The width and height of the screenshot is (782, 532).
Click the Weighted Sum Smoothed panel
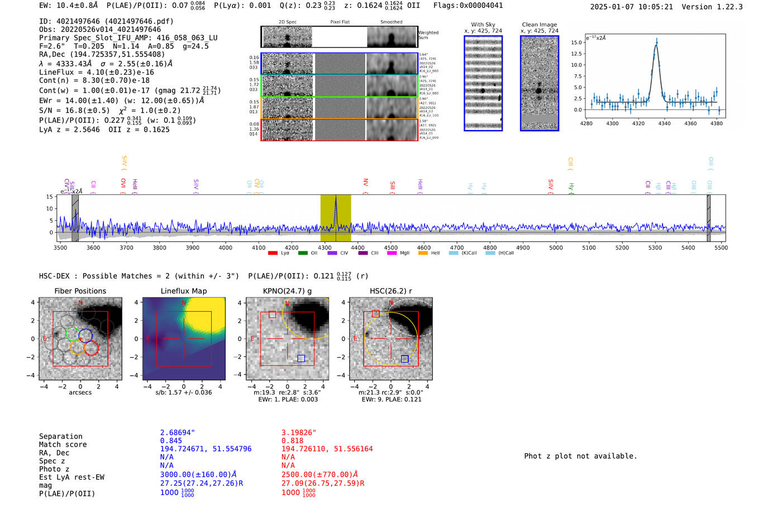tap(392, 37)
